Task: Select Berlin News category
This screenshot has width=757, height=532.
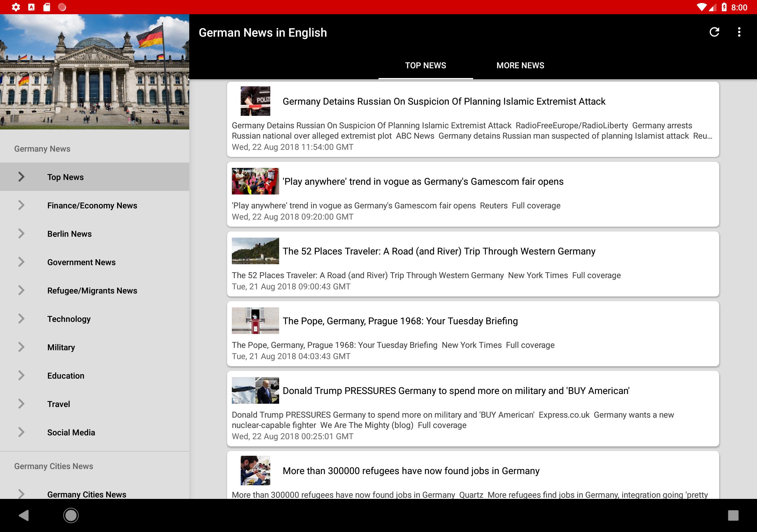Action: 95,233
